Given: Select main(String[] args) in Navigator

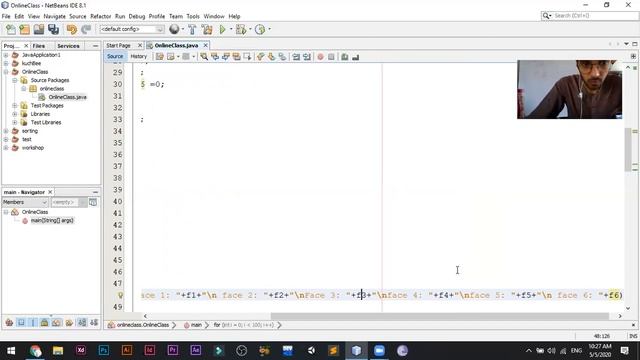Looking at the screenshot, I should 52,220.
